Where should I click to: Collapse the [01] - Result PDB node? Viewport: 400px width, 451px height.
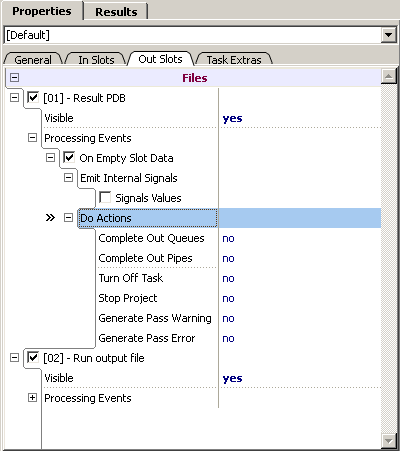14,98
